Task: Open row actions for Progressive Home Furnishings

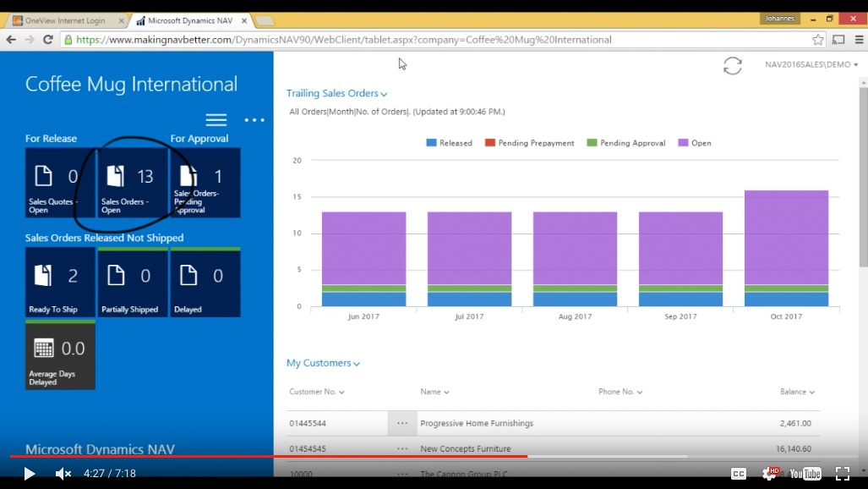Action: [x=402, y=423]
